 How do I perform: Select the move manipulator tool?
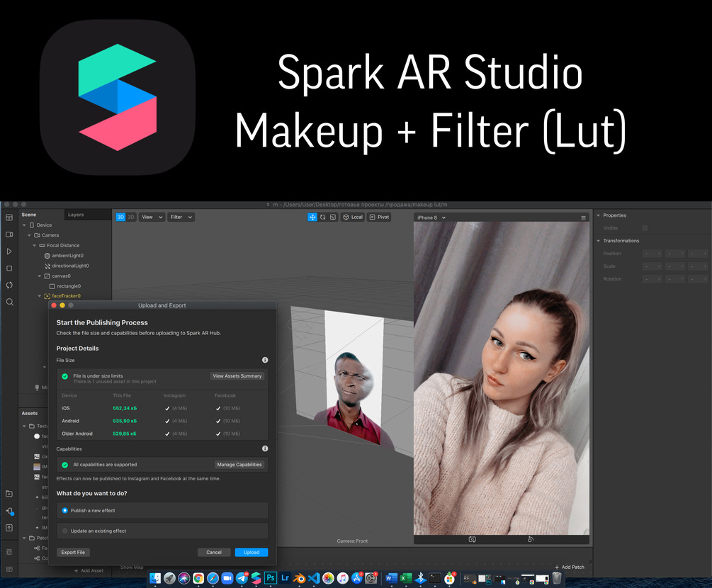pyautogui.click(x=312, y=217)
